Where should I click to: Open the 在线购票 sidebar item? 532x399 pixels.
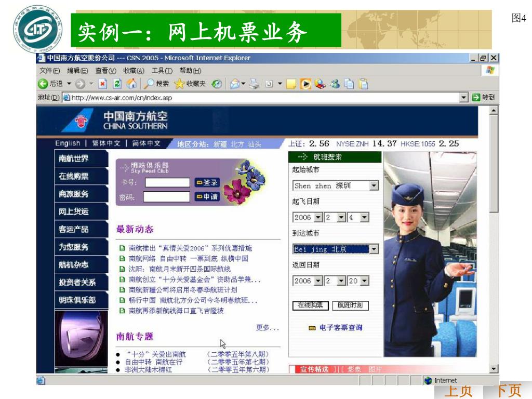(82, 176)
